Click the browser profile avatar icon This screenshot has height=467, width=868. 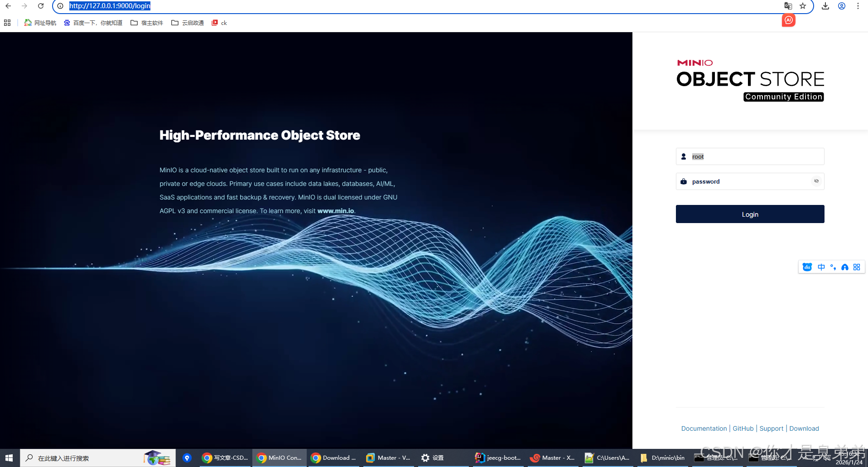(x=842, y=6)
